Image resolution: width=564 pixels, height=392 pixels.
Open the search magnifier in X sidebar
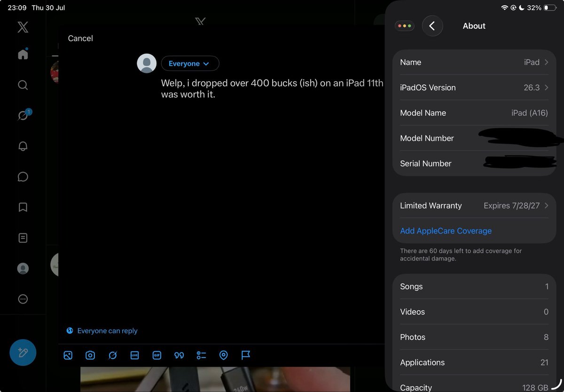23,85
